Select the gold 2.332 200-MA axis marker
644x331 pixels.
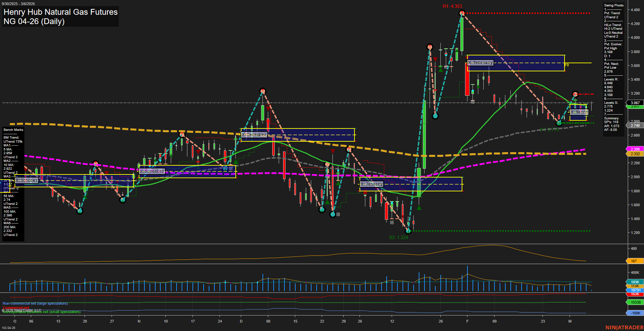pos(635,153)
